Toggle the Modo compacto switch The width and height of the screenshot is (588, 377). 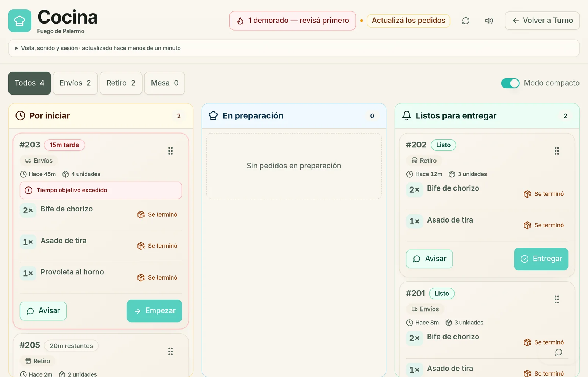510,83
